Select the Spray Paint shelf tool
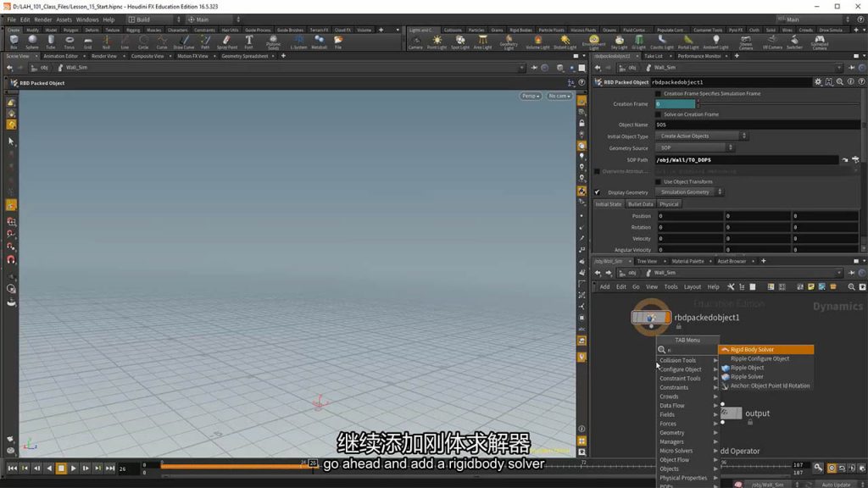The width and height of the screenshot is (868, 488). point(227,42)
